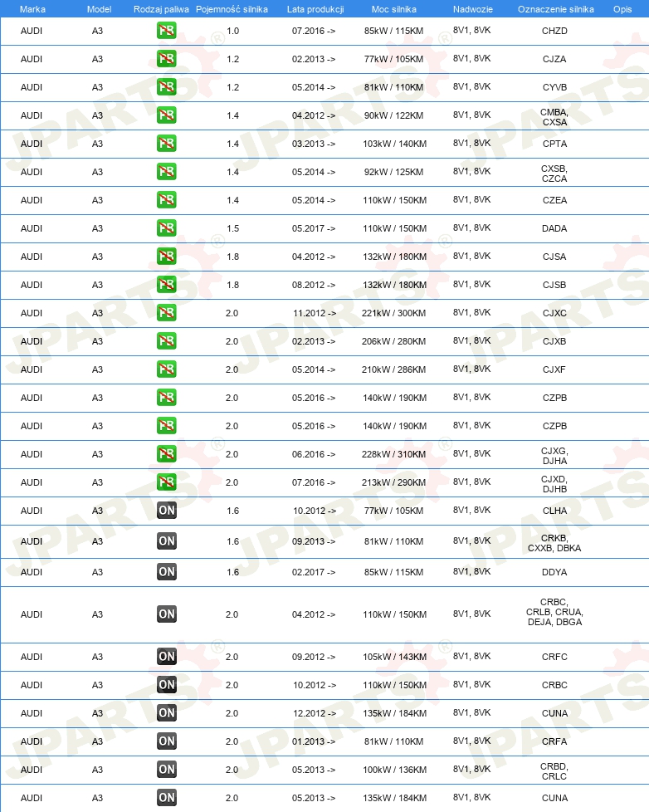Image resolution: width=649 pixels, height=812 pixels.
Task: Click the production date 08.2012 ->
Action: (x=314, y=285)
